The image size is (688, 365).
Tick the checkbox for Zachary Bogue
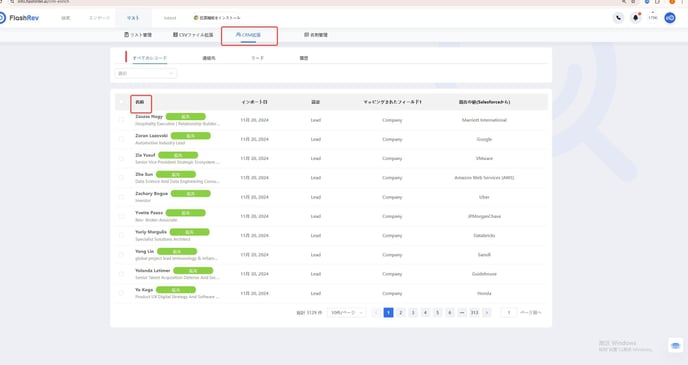[x=122, y=197]
